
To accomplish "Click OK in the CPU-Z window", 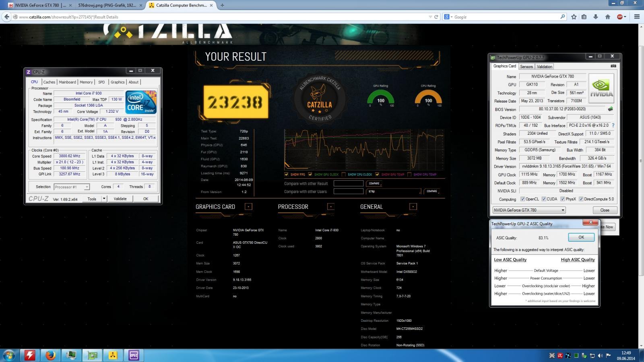I will 146,199.
